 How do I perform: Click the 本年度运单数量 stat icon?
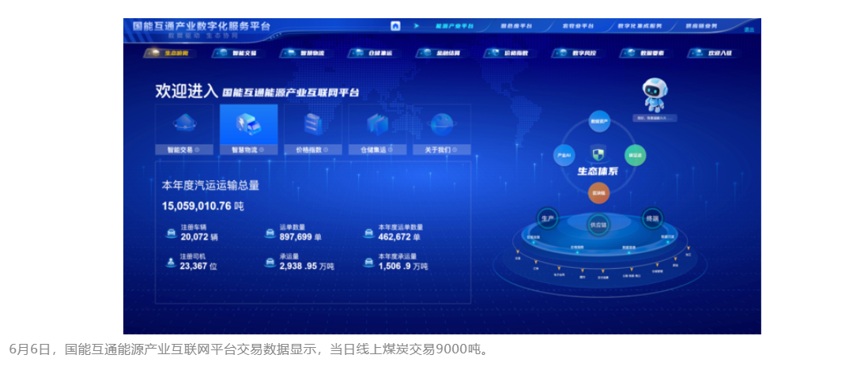[368, 232]
